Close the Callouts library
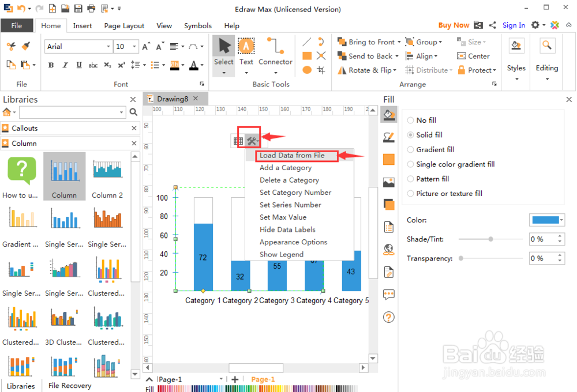Viewport: 577px width, 392px height. point(134,128)
